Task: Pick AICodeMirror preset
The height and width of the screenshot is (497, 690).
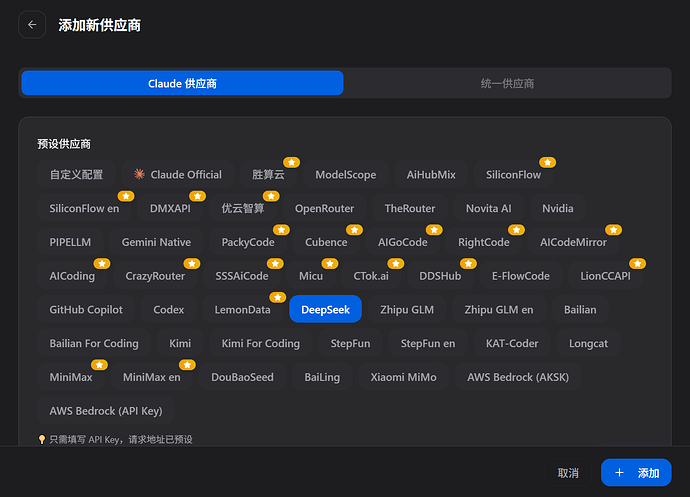Action: (x=573, y=242)
